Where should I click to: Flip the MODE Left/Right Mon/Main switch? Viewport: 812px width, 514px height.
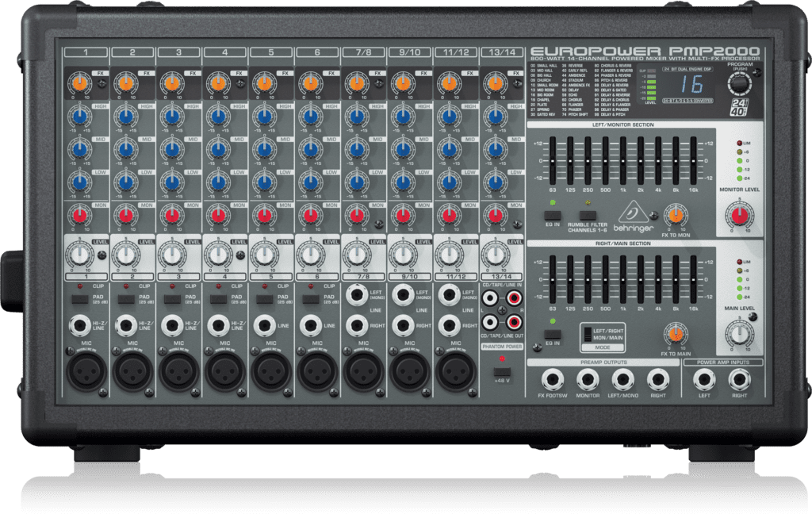click(x=587, y=333)
